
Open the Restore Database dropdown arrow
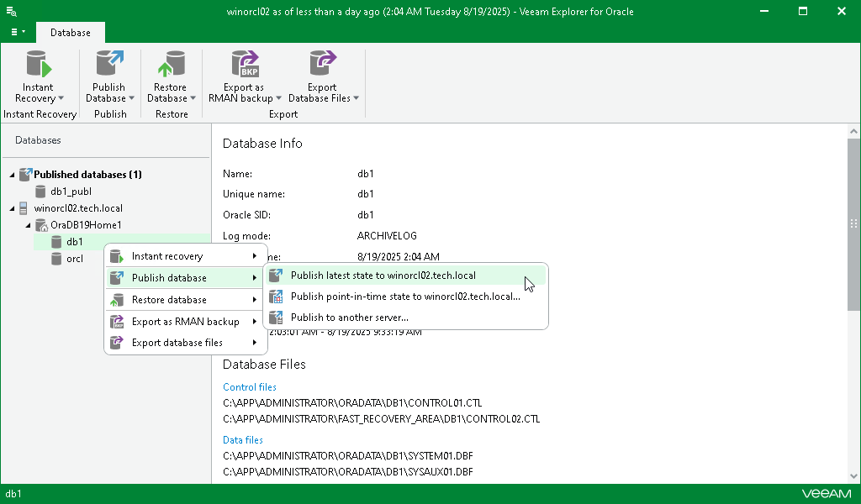tap(193, 98)
